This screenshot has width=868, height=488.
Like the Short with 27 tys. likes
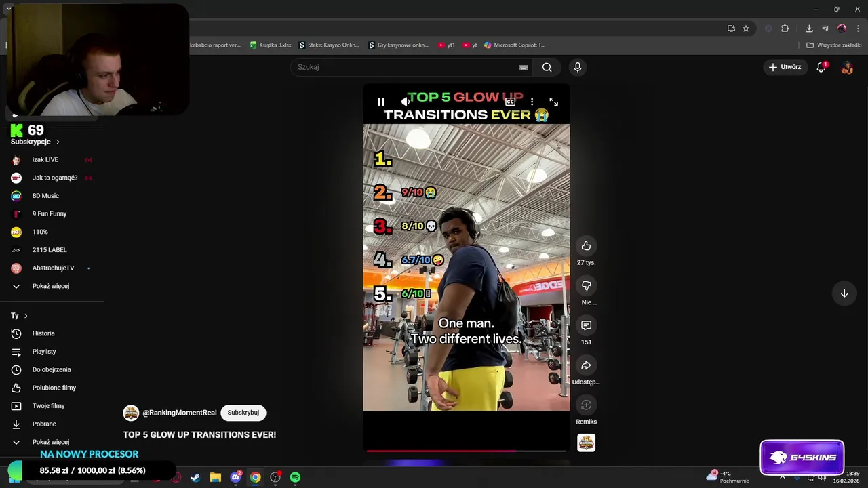(x=586, y=246)
